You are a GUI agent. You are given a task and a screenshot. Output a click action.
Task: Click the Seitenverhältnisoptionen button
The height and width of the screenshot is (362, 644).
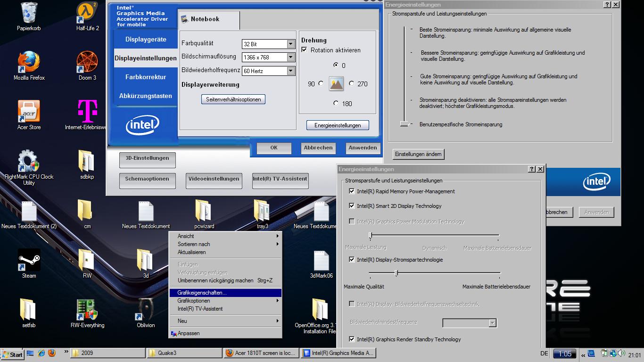click(233, 99)
